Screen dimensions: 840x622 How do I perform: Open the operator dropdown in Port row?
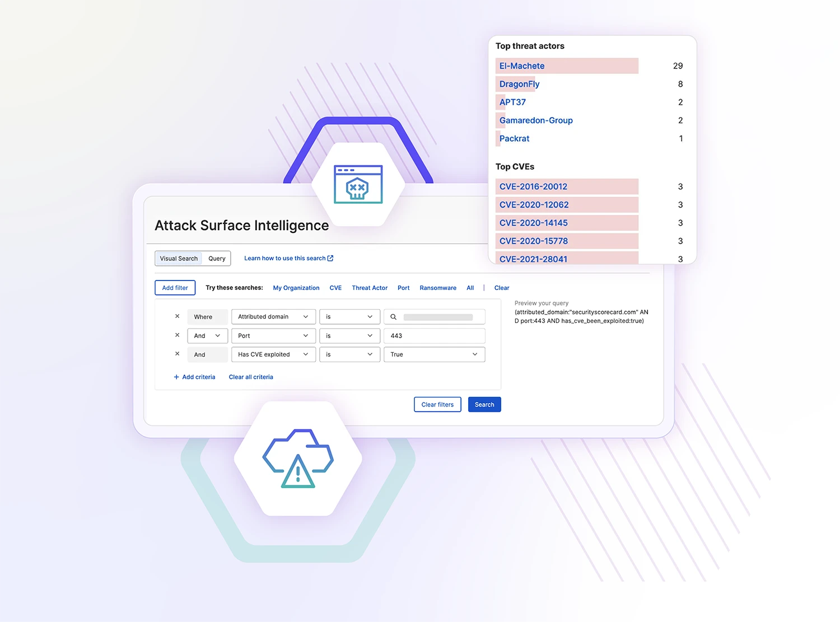pyautogui.click(x=349, y=336)
